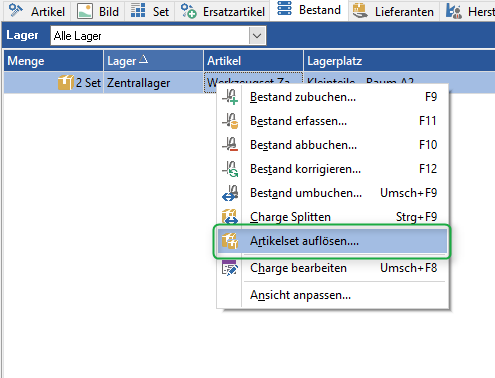This screenshot has height=378, width=495.
Task: Click the Bestand zubuchen plus icon
Action: [230, 97]
